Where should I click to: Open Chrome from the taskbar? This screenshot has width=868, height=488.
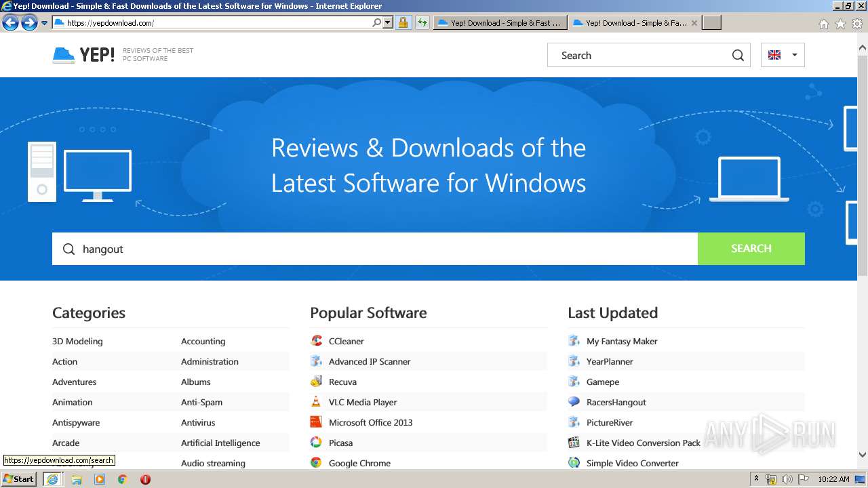[122, 479]
